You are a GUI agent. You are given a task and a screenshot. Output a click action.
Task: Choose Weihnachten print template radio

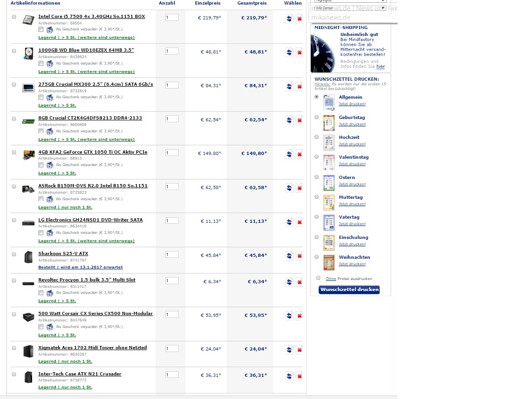[316, 256]
